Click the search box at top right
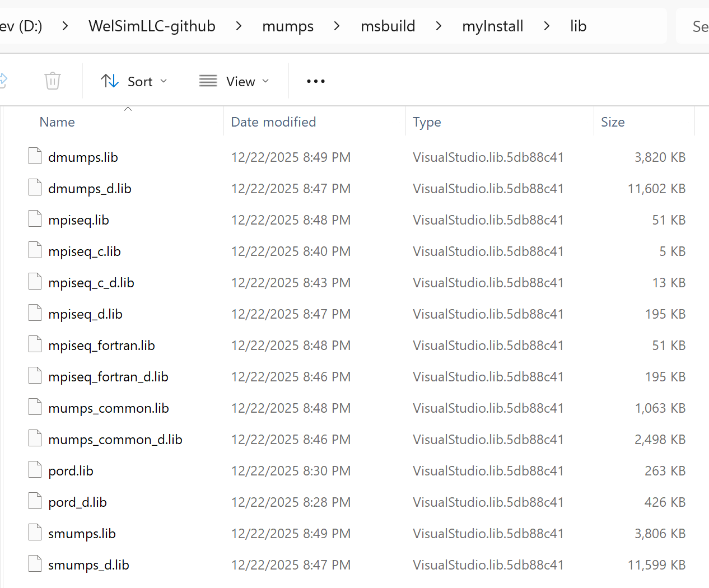709x588 pixels. pyautogui.click(x=694, y=26)
